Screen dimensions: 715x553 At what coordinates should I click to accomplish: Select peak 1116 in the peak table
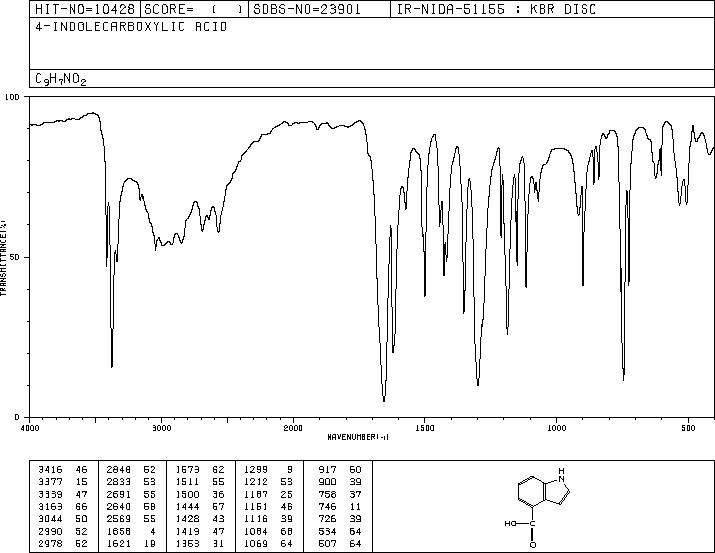(x=256, y=519)
